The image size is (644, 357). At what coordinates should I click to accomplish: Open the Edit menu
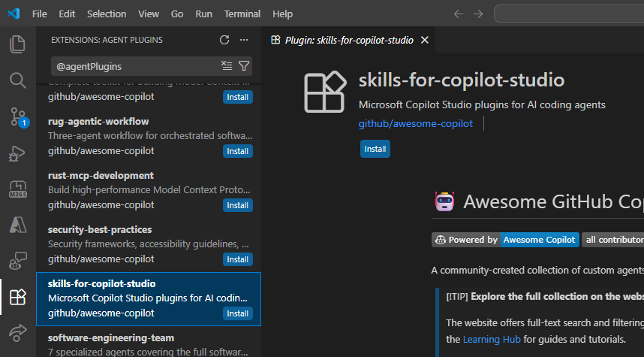pyautogui.click(x=67, y=14)
